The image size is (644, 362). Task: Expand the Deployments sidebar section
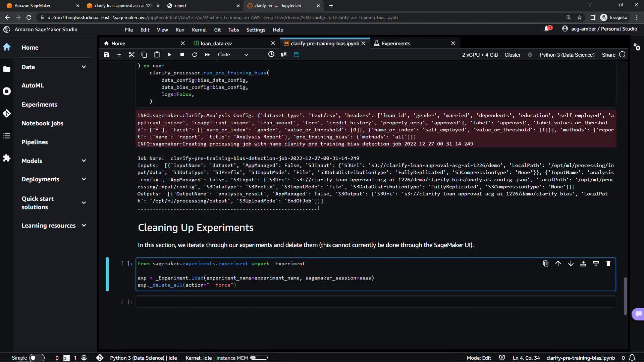point(84,179)
